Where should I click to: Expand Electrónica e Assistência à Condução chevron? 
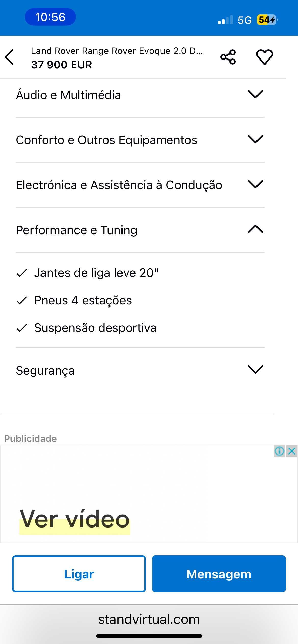tap(255, 184)
